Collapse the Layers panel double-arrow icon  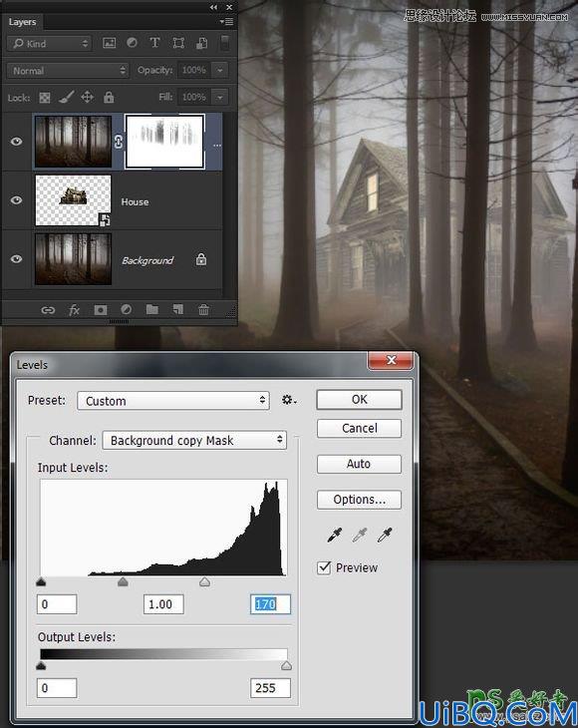tap(213, 7)
